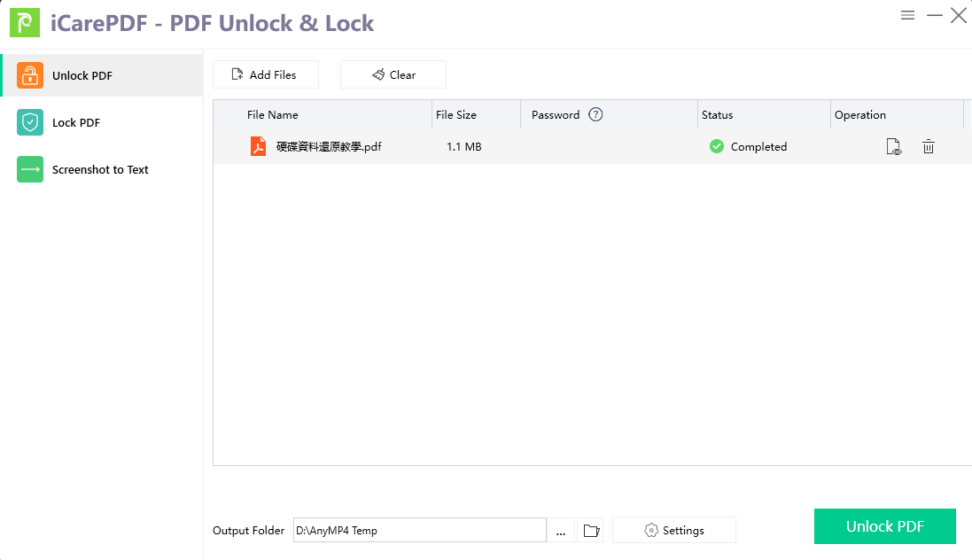Click the Password help question mark icon
The image size is (972, 560).
[x=595, y=114]
